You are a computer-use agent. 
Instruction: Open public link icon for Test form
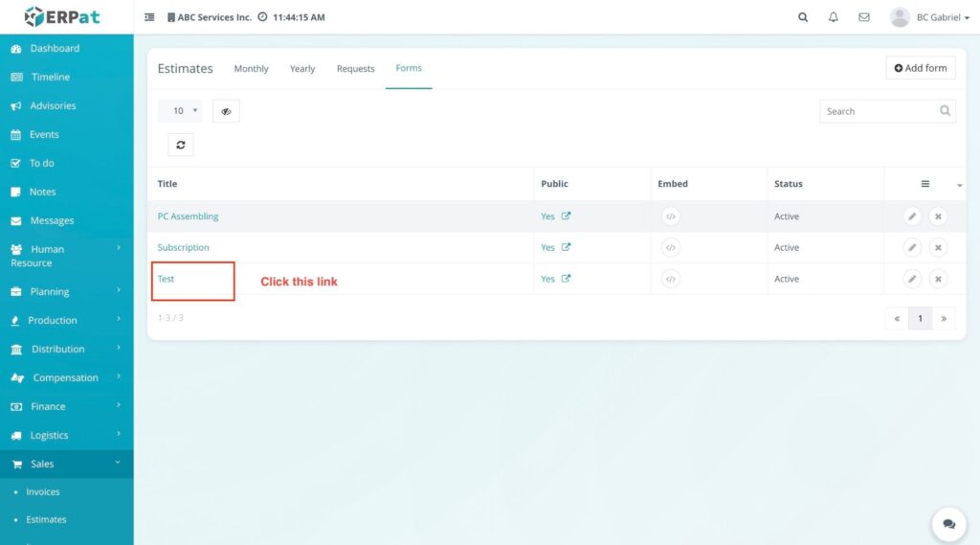click(x=566, y=279)
